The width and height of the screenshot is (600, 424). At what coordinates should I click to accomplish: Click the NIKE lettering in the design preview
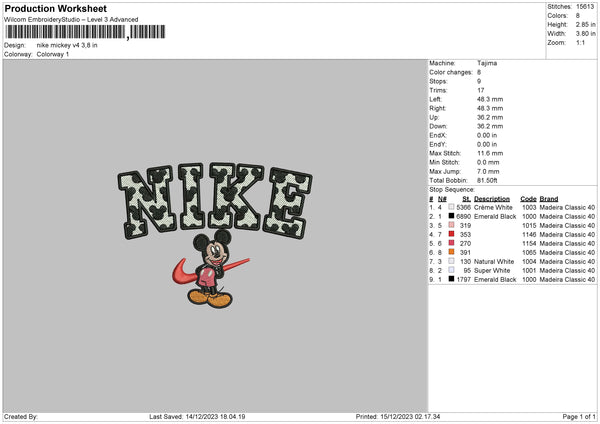(x=215, y=200)
